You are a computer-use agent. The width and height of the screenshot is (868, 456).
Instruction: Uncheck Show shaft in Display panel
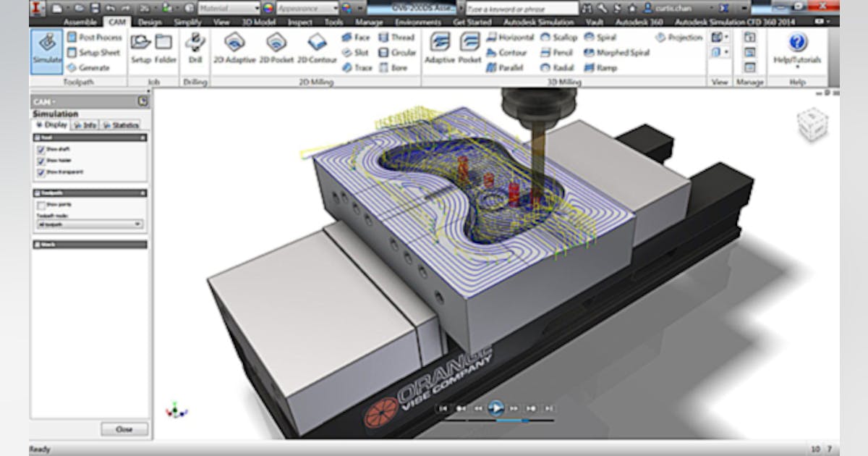[x=41, y=150]
